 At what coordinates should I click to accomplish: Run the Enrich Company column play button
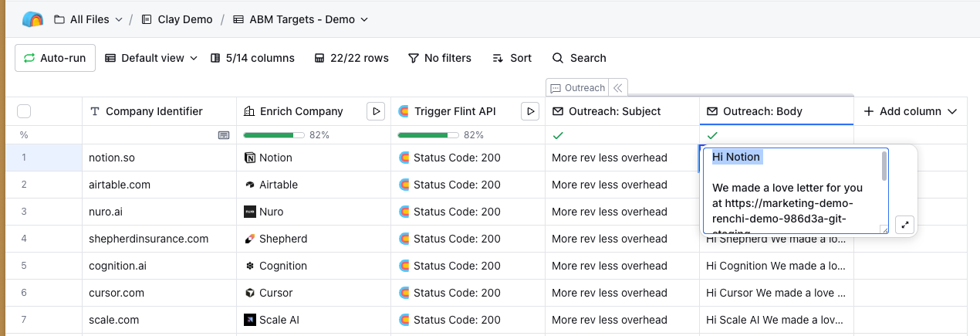(x=376, y=111)
